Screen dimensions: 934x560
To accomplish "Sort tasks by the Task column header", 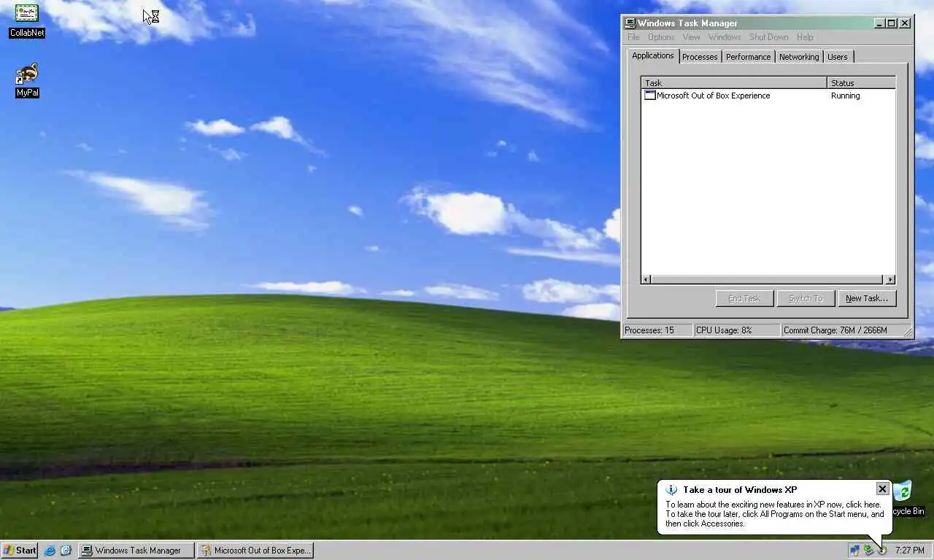I will tap(734, 83).
